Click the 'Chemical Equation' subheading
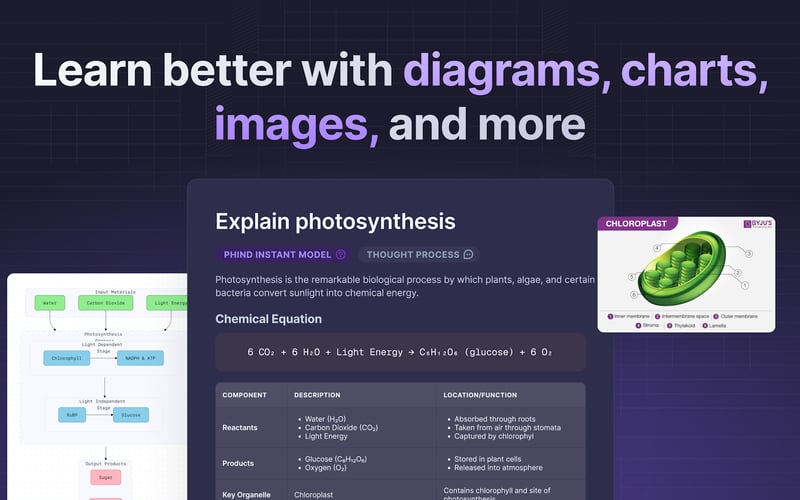Image resolution: width=800 pixels, height=500 pixels. 268,319
